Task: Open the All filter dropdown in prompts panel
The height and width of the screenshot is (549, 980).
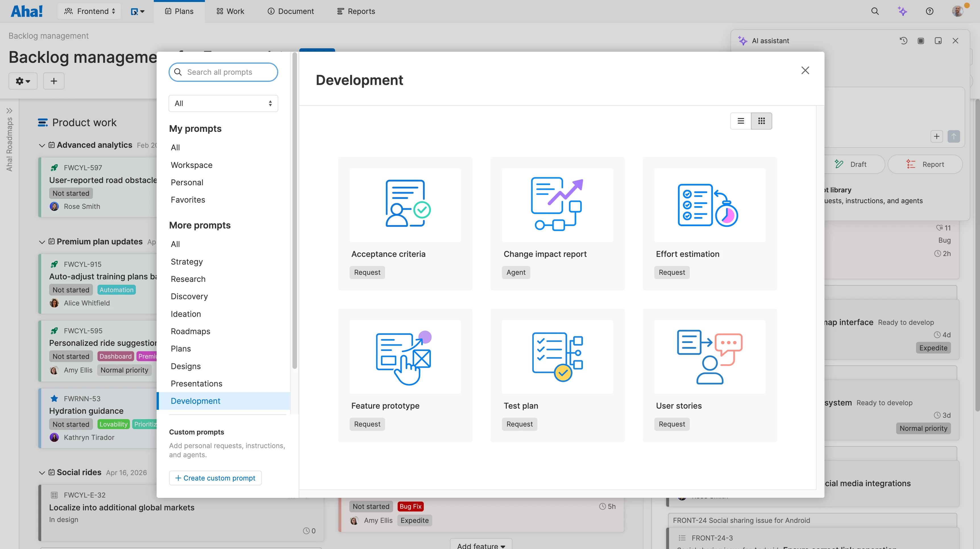Action: click(x=223, y=103)
